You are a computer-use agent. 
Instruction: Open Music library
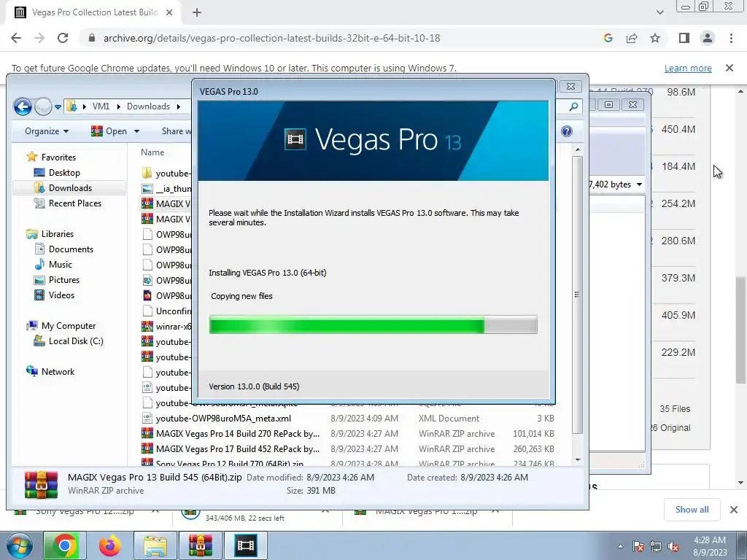tap(60, 264)
